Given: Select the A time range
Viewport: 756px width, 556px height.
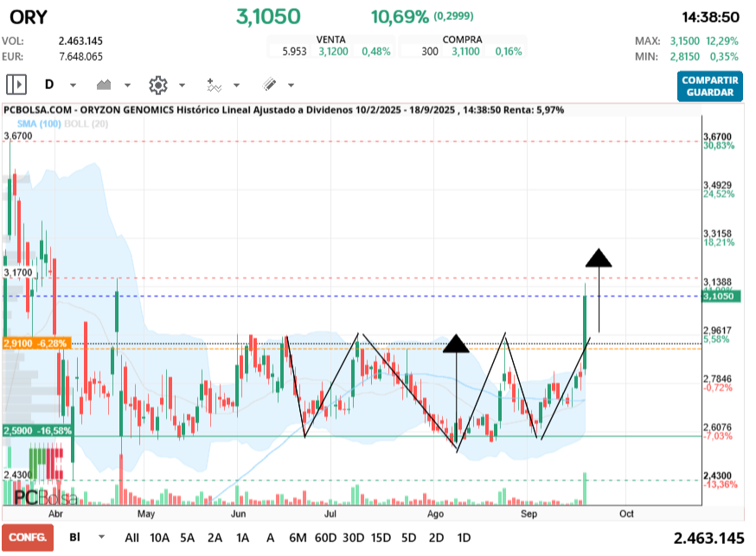Looking at the screenshot, I should (x=271, y=538).
